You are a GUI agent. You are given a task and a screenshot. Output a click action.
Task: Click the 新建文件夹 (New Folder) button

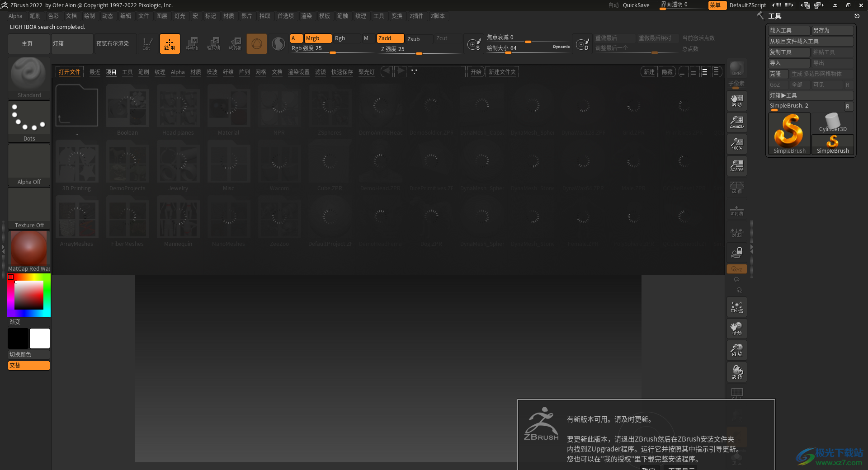502,72
